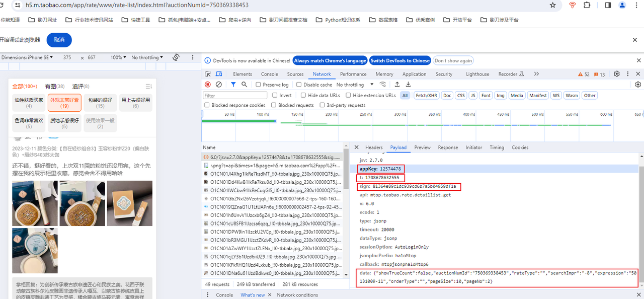Switch to the Response tab

[x=447, y=147]
